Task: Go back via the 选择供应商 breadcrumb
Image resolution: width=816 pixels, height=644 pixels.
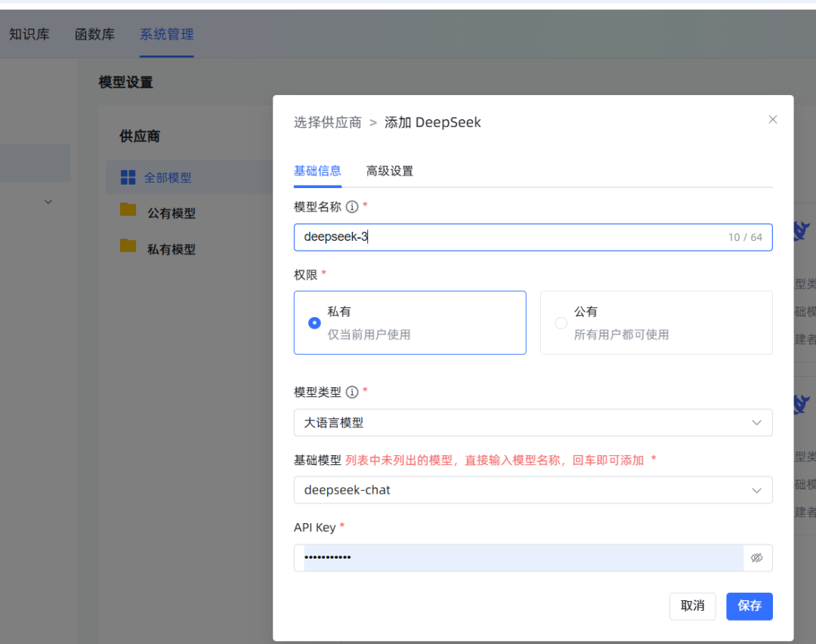Action: coord(327,122)
